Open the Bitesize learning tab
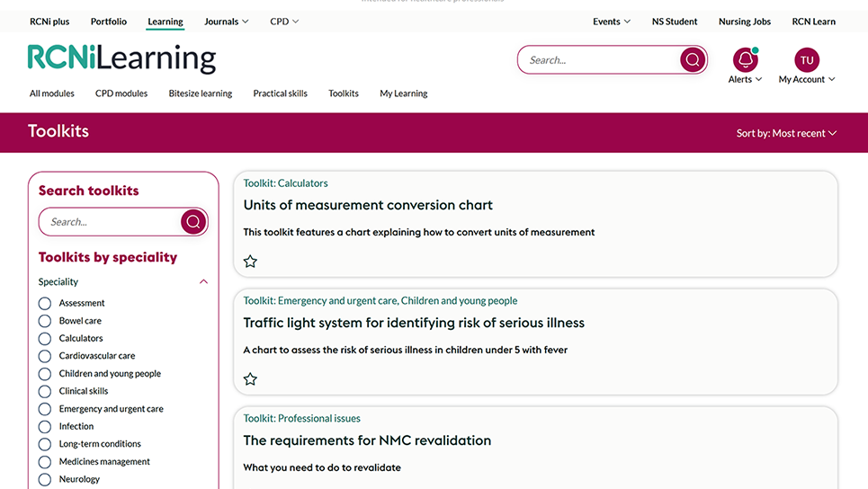This screenshot has width=868, height=489. click(201, 93)
